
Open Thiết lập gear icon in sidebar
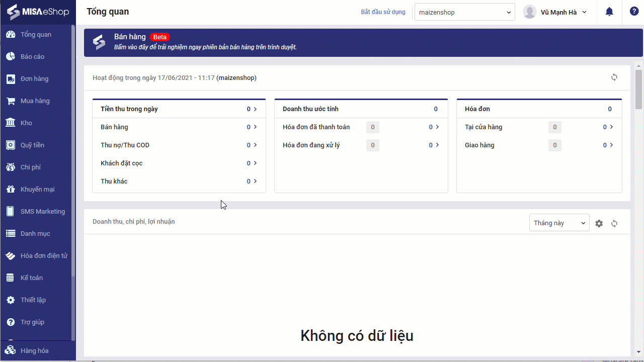point(11,300)
